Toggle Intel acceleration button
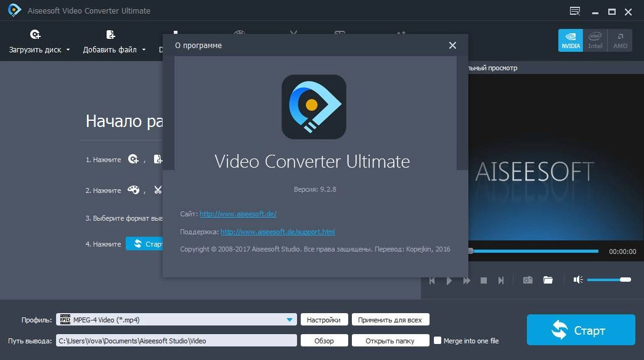 coord(595,40)
